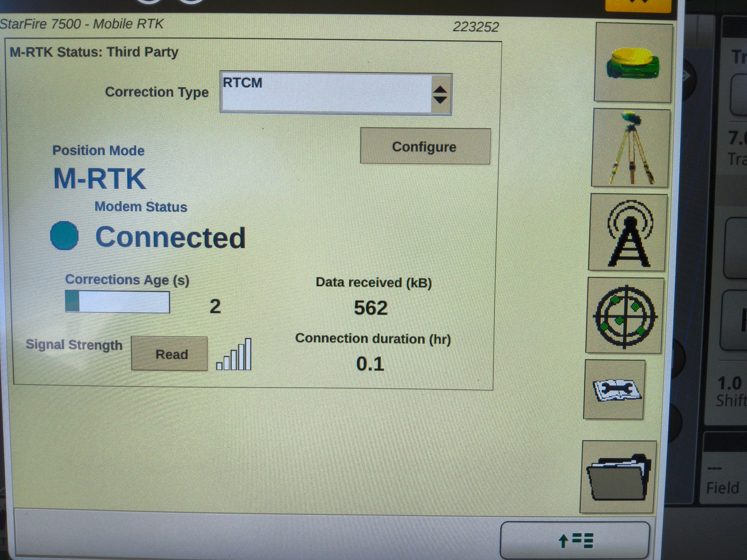
Task: Click the Connection duration value 0.1
Action: 370,364
